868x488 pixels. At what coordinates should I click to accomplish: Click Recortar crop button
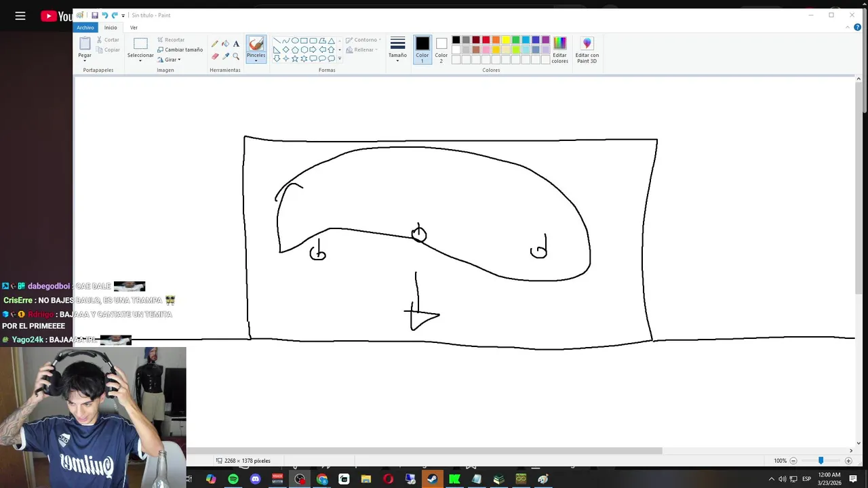pyautogui.click(x=171, y=40)
